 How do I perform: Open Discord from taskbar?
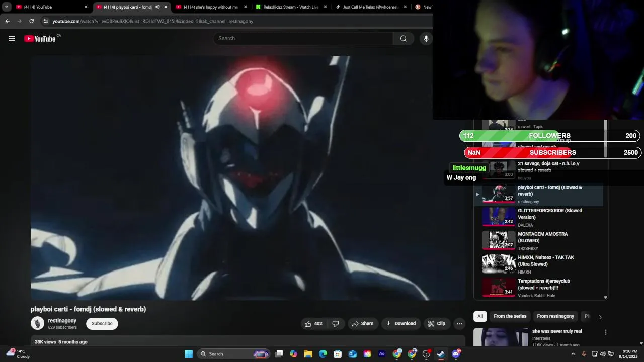[x=456, y=354]
